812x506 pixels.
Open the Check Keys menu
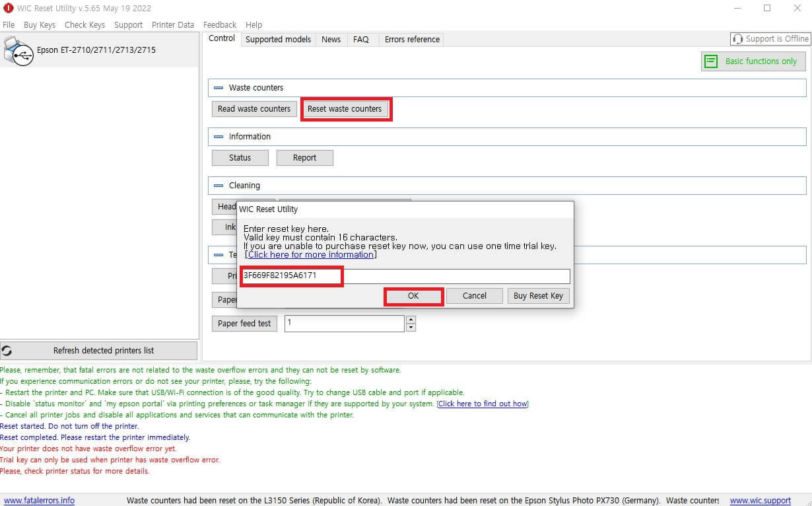(85, 24)
